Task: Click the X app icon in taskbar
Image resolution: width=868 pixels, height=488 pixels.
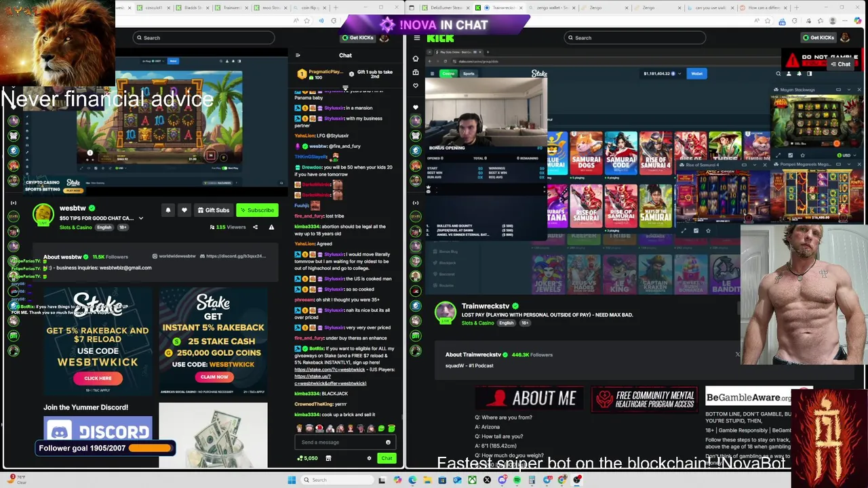Action: tap(487, 480)
